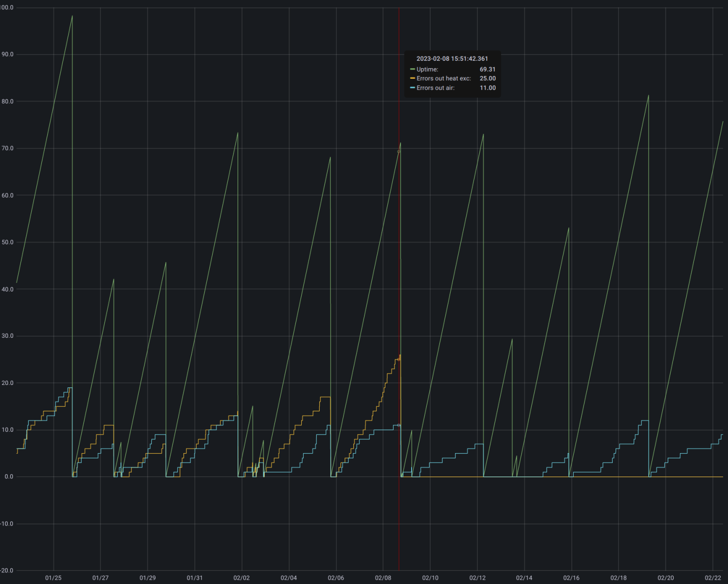
Task: Click the 02/08 date on the x-axis
Action: coord(383,578)
